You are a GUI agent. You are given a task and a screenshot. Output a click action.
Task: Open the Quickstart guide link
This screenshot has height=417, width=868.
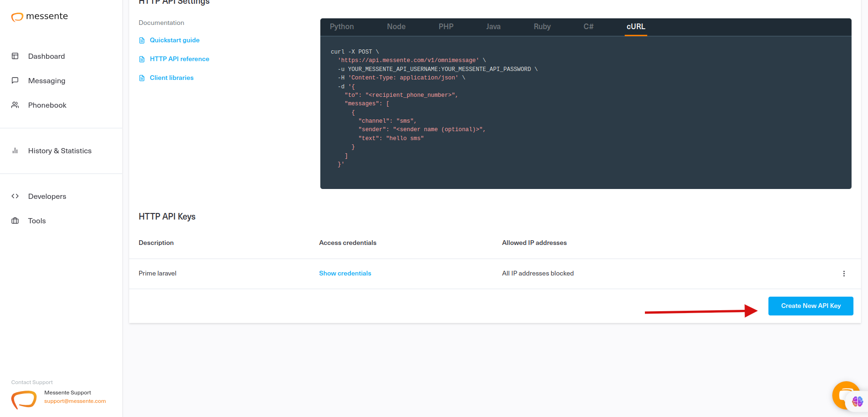pyautogui.click(x=175, y=40)
